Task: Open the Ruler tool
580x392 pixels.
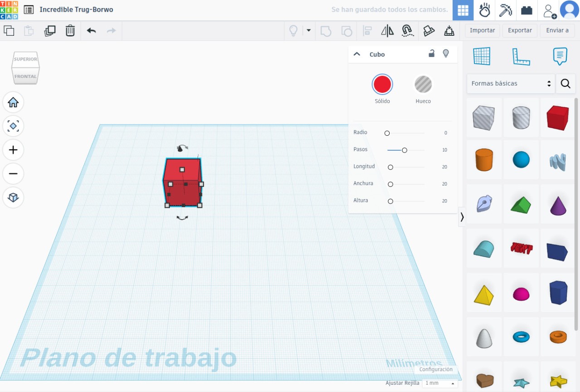Action: pos(521,57)
